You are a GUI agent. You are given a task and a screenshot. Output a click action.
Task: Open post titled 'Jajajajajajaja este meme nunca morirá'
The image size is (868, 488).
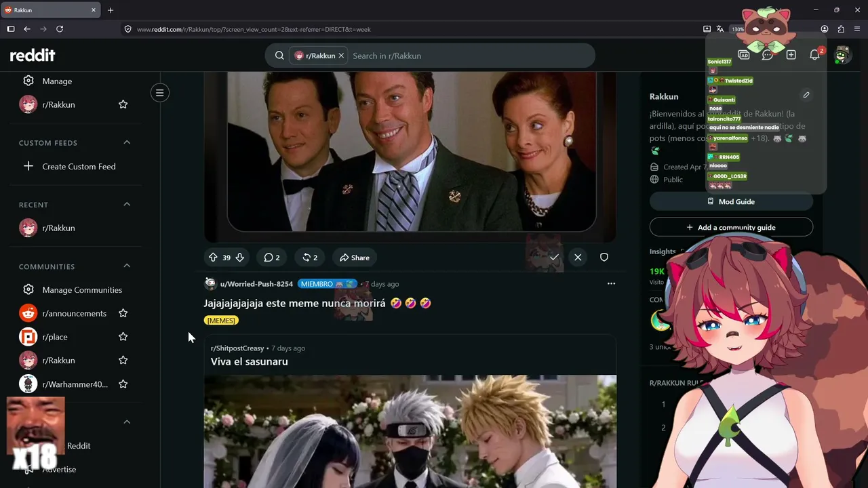click(x=317, y=303)
